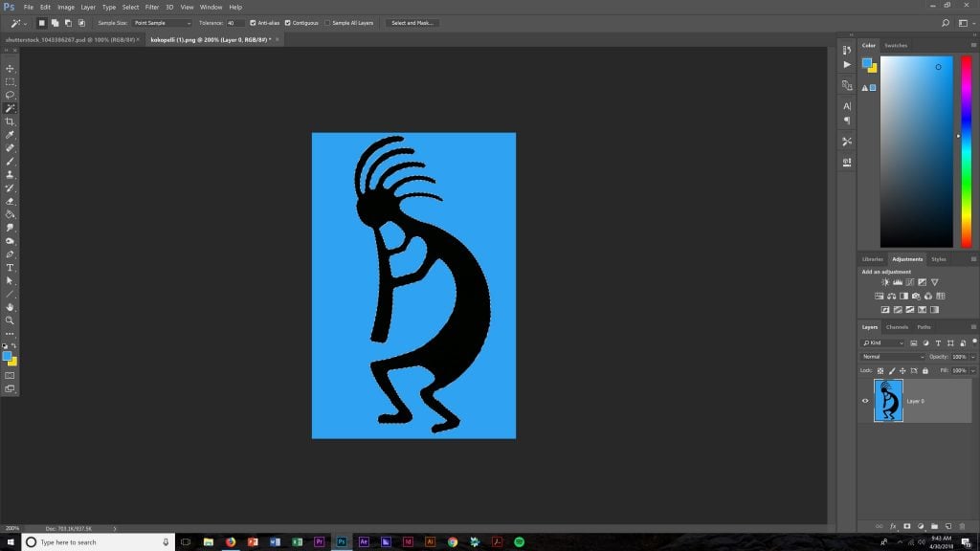Select the Eyedropper tool

point(10,136)
